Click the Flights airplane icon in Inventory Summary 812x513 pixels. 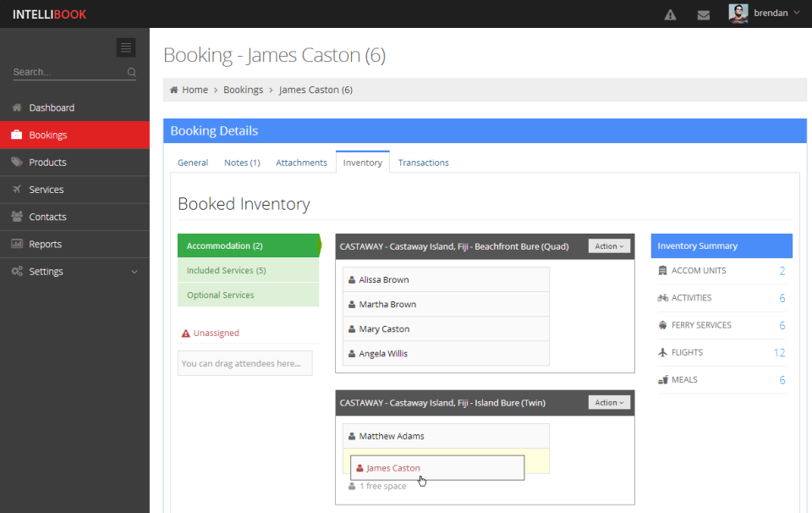pyautogui.click(x=663, y=352)
